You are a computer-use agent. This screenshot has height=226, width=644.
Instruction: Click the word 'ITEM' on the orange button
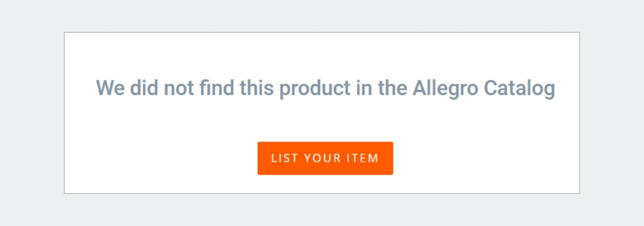(364, 159)
